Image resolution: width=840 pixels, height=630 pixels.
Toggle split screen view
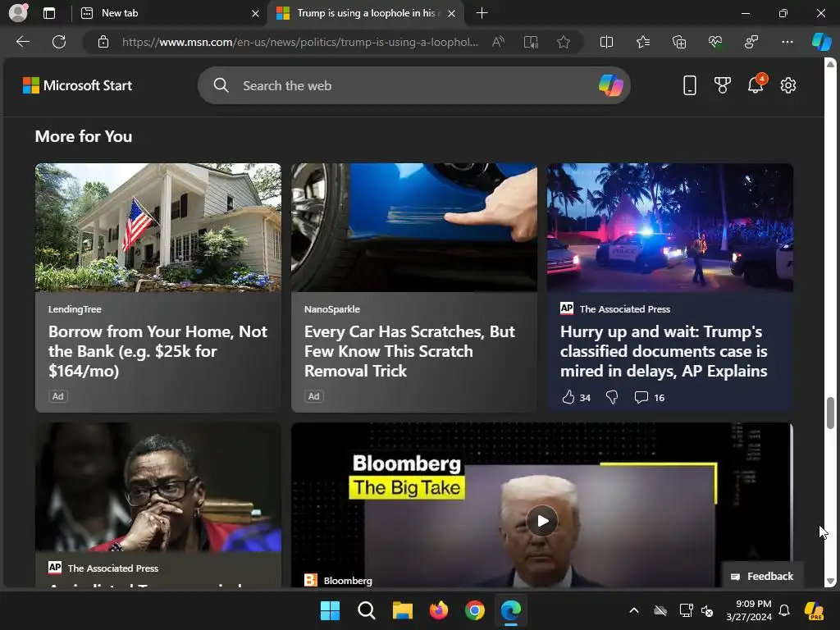pyautogui.click(x=606, y=42)
